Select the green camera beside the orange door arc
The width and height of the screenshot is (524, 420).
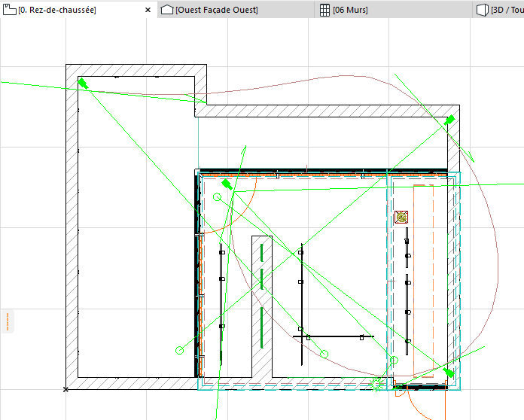pos(227,184)
